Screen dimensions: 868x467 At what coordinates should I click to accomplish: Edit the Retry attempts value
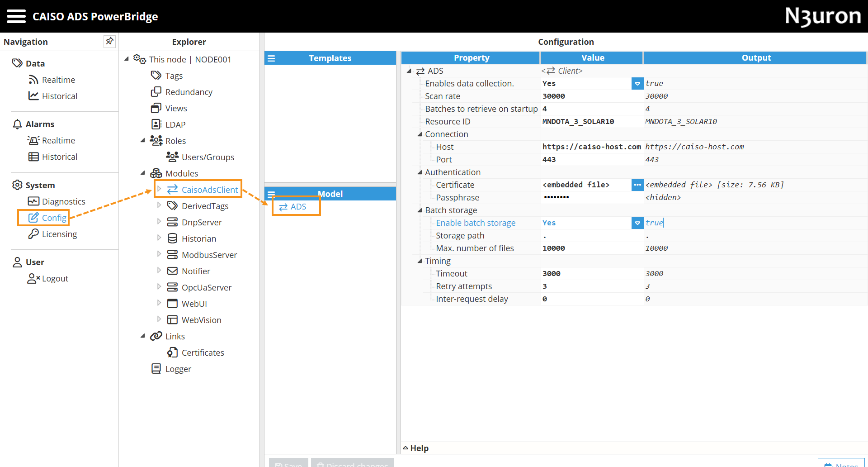[592, 286]
